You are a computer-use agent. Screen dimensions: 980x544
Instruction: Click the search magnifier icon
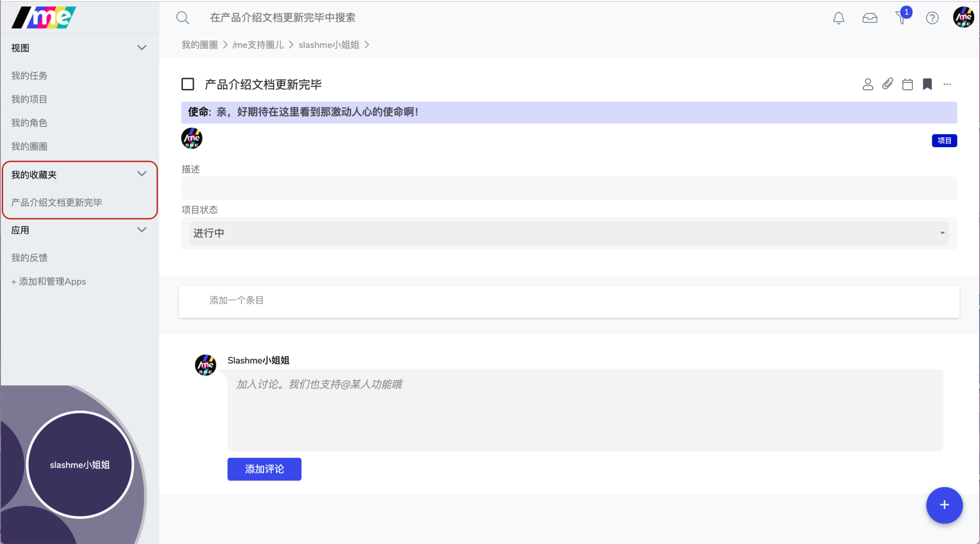click(x=183, y=18)
